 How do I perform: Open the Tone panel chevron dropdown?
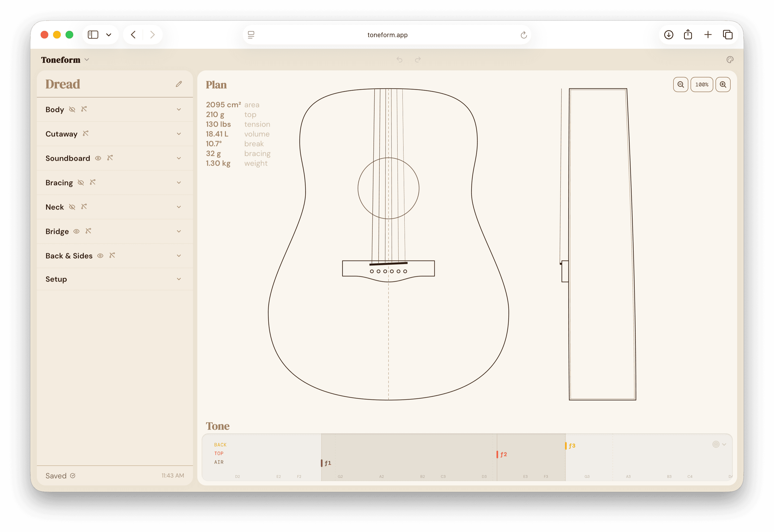click(725, 445)
